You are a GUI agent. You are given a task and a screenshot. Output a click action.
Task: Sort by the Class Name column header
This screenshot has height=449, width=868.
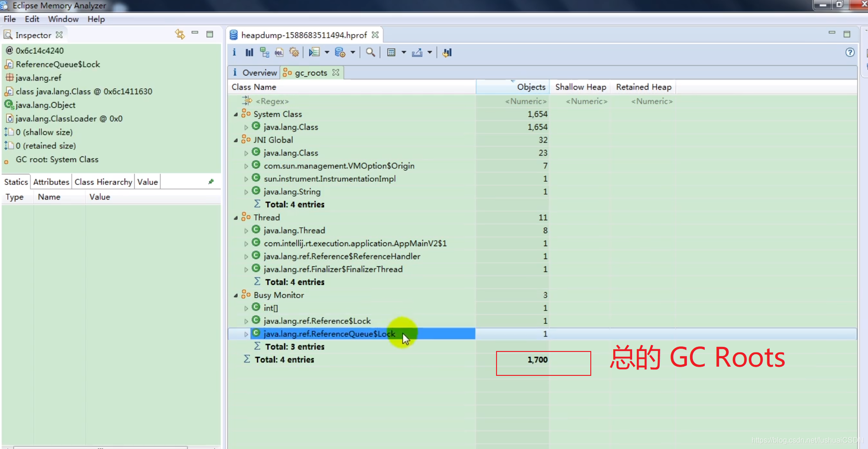click(x=352, y=87)
